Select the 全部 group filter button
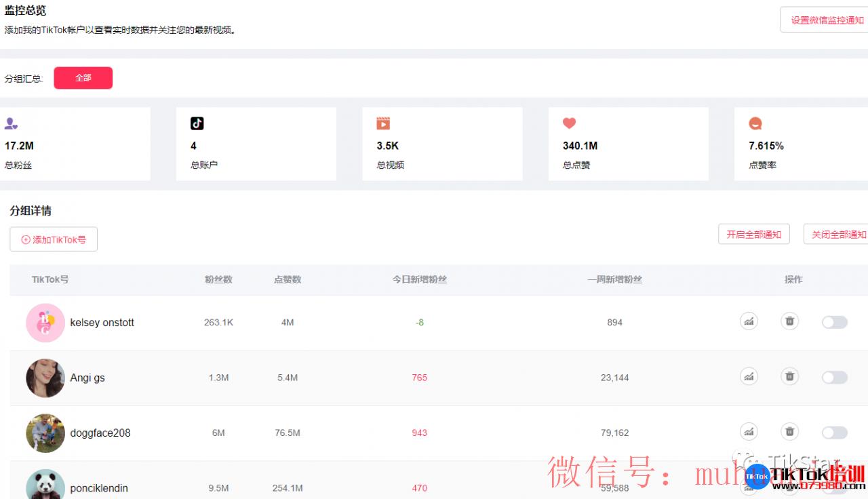 [x=83, y=78]
